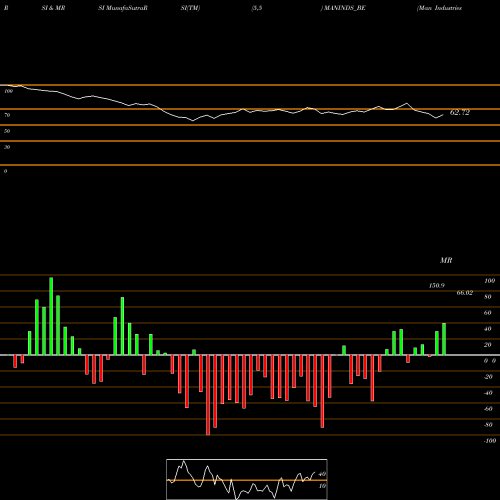
Task: Click the -40 label on MR axis
Action: [488, 393]
